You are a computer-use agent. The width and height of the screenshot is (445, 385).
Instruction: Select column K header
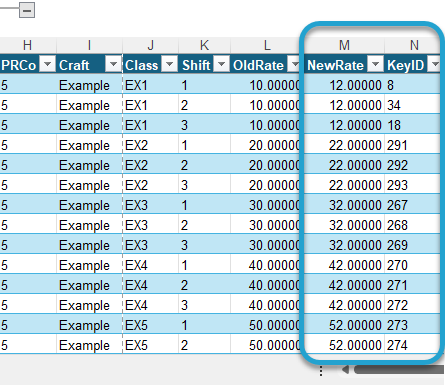click(x=204, y=45)
